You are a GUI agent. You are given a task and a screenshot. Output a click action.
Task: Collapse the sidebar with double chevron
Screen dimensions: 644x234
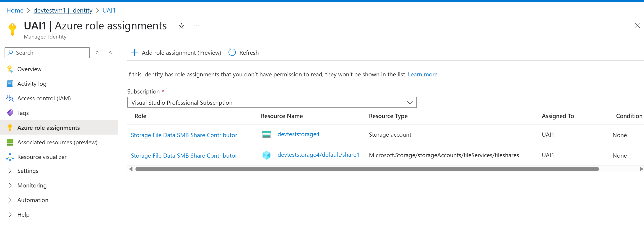(x=111, y=52)
